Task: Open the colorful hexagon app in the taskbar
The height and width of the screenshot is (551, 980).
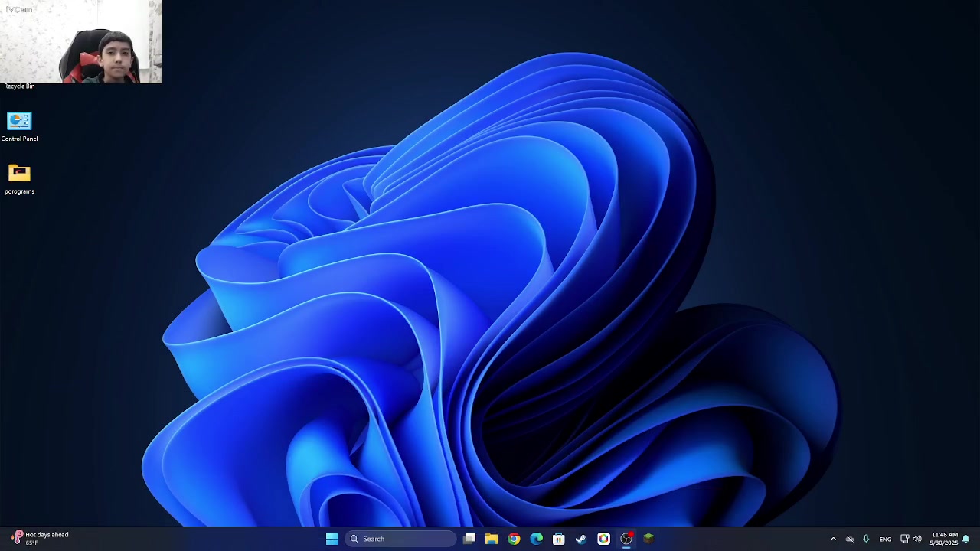Action: point(603,539)
